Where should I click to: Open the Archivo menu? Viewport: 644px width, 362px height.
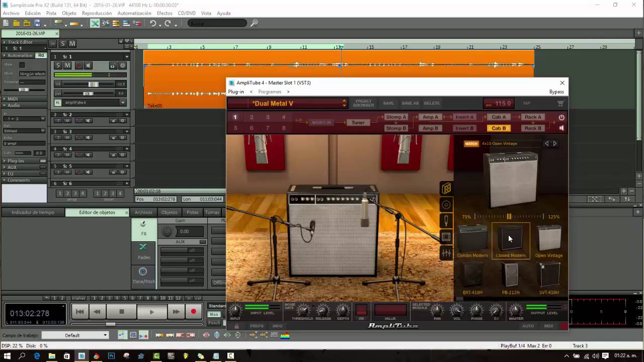(11, 13)
